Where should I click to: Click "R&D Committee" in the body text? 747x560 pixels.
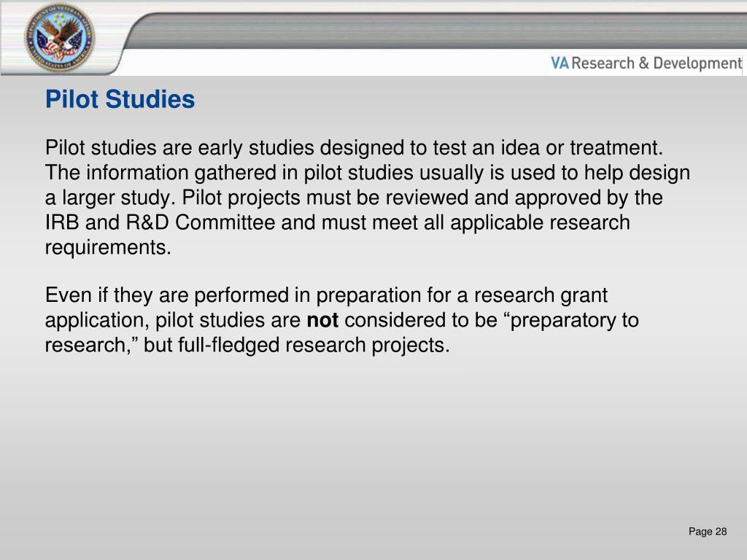click(x=201, y=222)
